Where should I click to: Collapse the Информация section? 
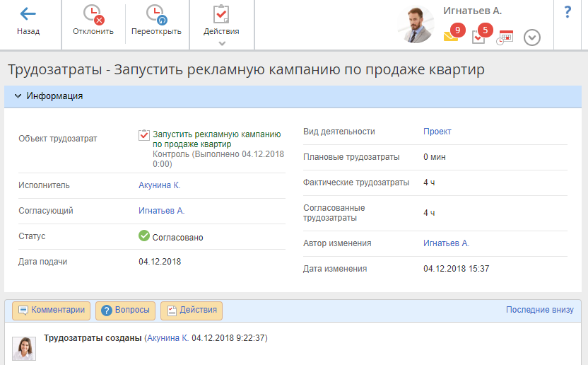pyautogui.click(x=18, y=96)
